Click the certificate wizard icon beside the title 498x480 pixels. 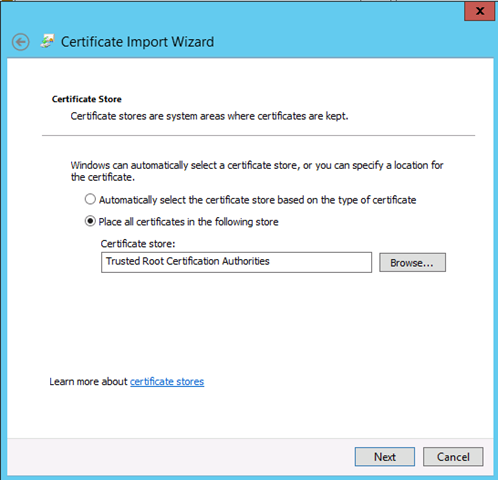tap(47, 41)
